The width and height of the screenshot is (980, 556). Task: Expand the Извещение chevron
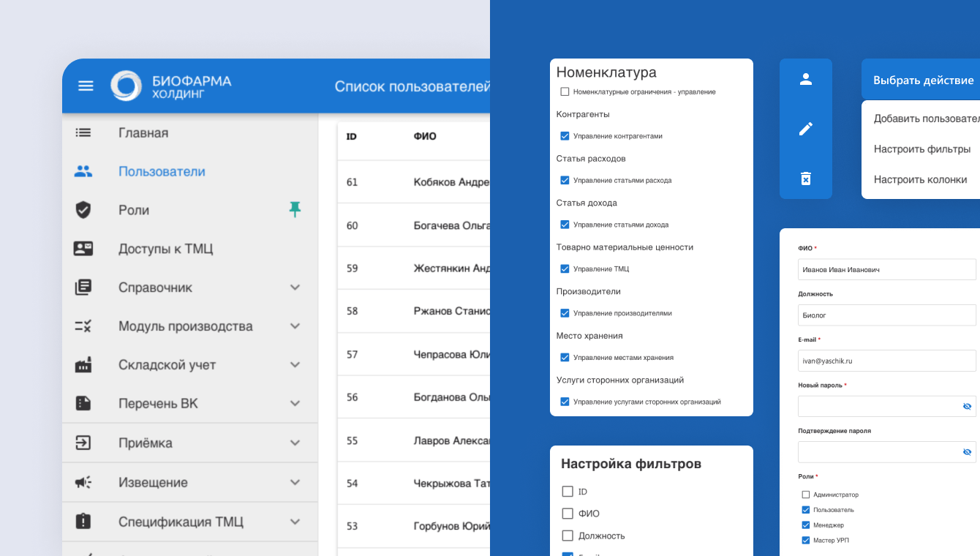tap(295, 482)
